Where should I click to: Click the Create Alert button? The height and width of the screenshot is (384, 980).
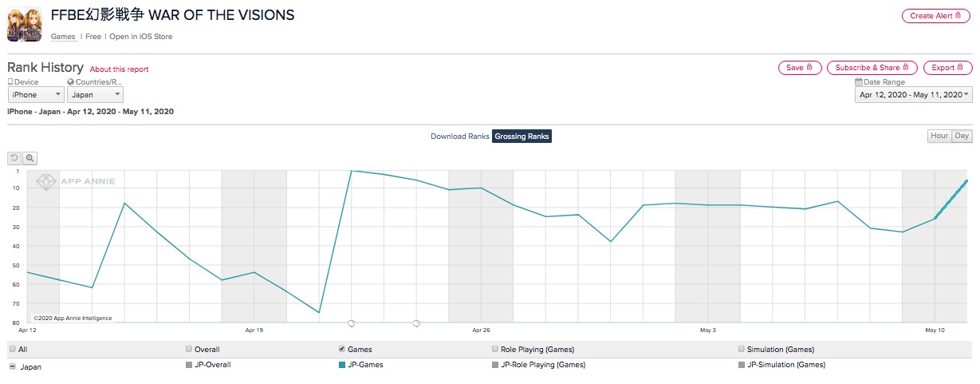tap(937, 16)
